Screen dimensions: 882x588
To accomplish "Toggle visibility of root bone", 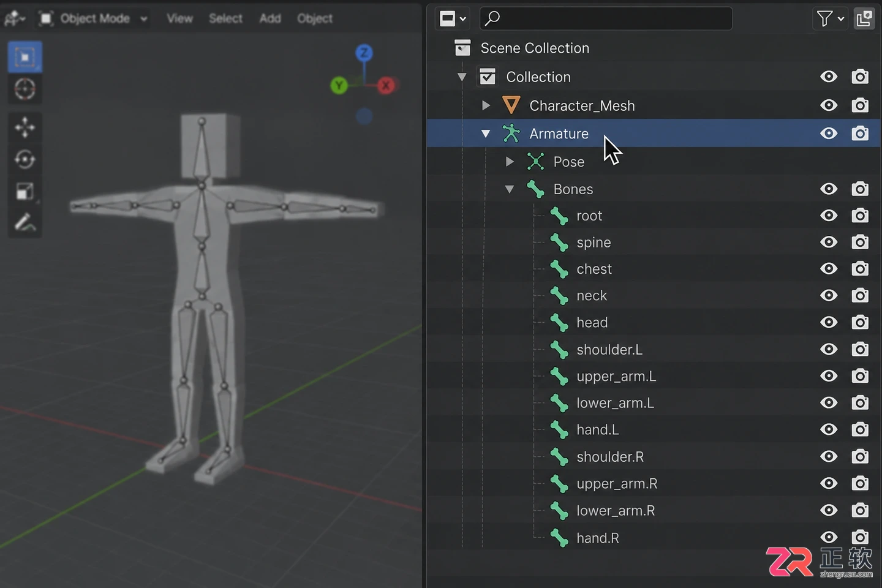I will [829, 216].
